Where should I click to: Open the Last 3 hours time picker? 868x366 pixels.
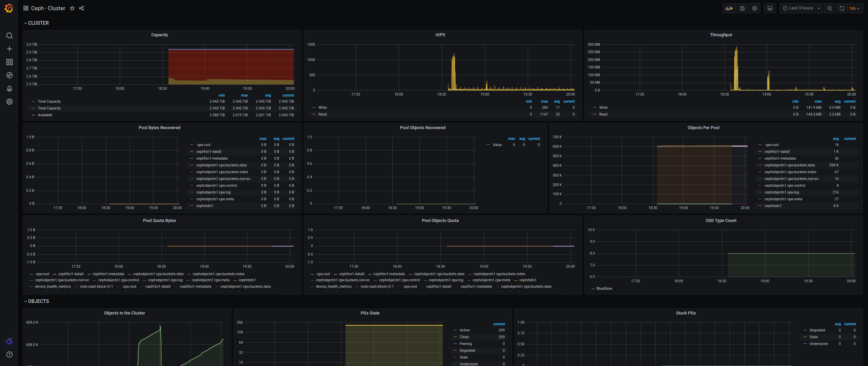801,8
